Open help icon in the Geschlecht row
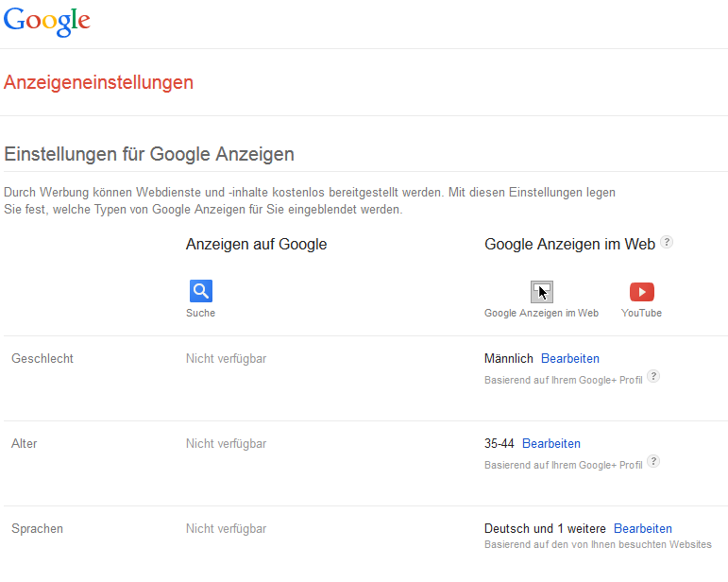 pos(653,376)
